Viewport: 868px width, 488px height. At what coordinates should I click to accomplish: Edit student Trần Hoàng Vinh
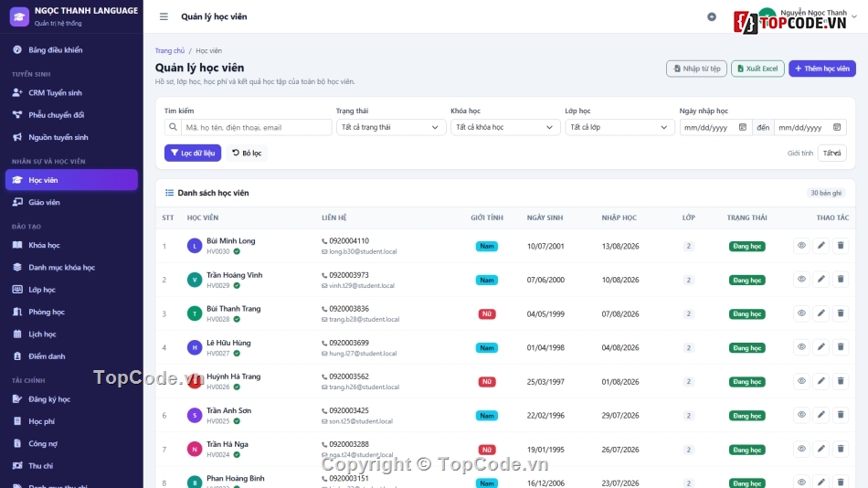coord(821,279)
